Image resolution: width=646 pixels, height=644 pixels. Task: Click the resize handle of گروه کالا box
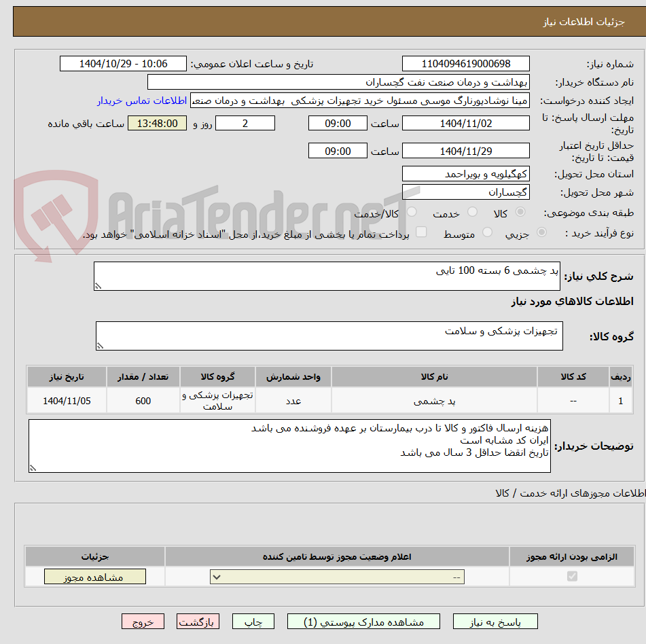[100, 346]
